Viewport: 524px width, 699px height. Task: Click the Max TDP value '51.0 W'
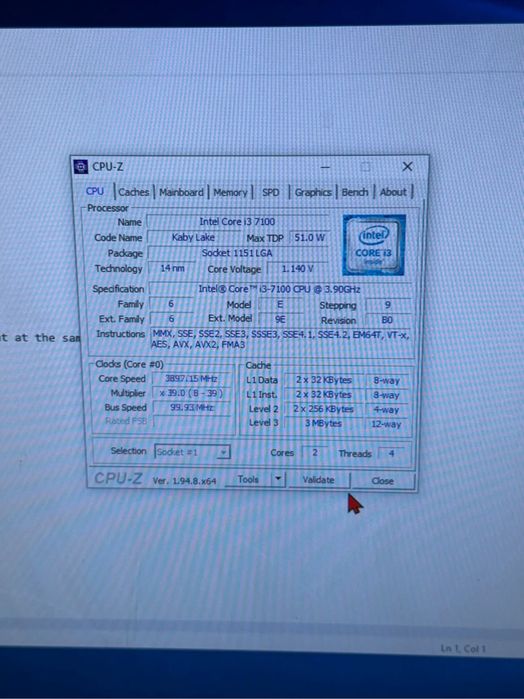pyautogui.click(x=309, y=238)
